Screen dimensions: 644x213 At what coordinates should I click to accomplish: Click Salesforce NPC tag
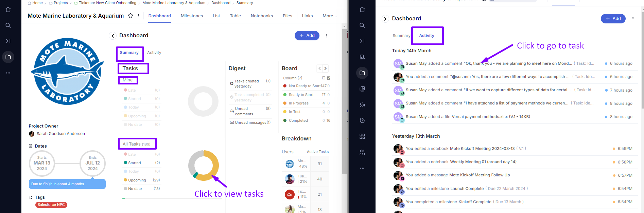point(51,205)
